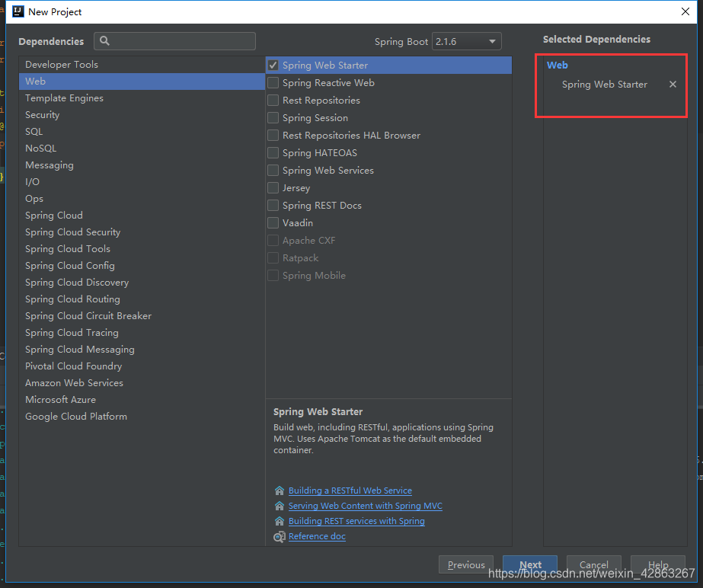Select Spring Cloud Discovery category
Image resolution: width=703 pixels, height=588 pixels.
tap(142, 282)
